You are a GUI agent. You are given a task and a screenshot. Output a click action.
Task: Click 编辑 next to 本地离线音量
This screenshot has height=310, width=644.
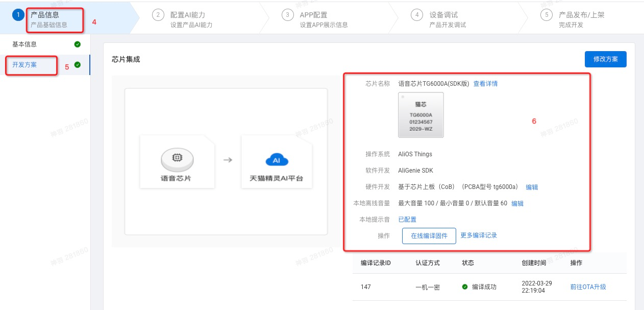(x=517, y=203)
